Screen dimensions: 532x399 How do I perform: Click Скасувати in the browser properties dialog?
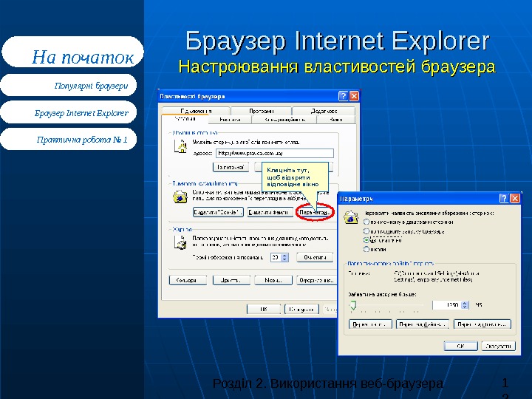[x=301, y=309]
